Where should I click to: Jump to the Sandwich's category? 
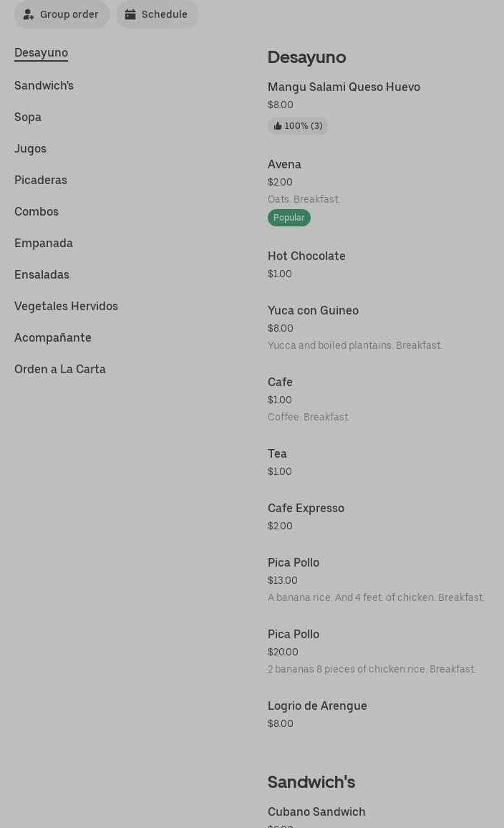click(44, 85)
